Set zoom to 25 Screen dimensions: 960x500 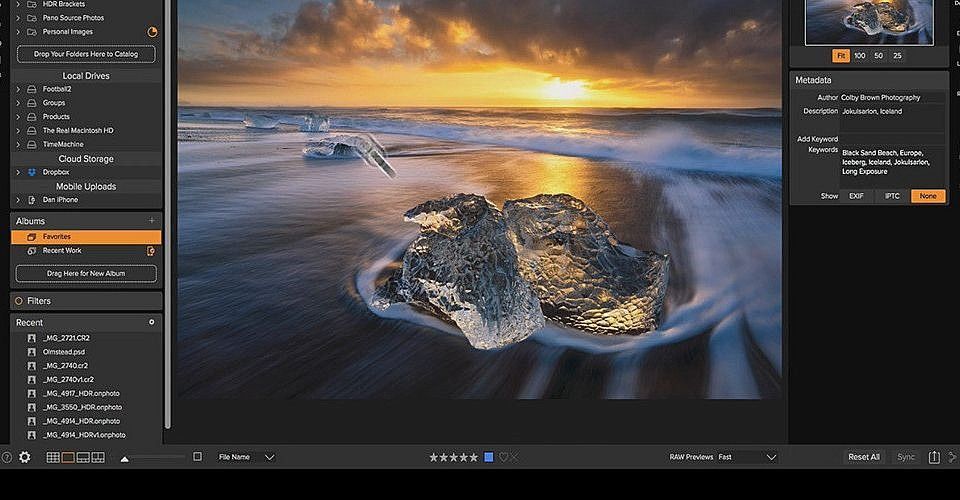pyautogui.click(x=897, y=56)
